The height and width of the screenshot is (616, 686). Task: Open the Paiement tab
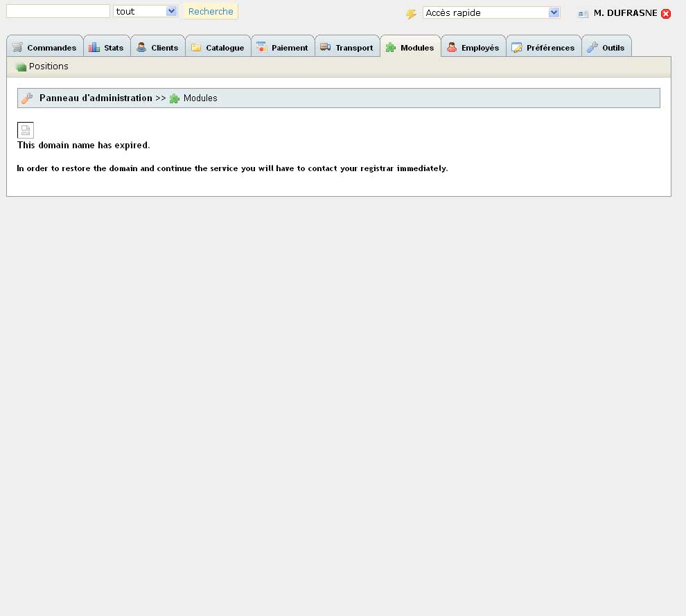[283, 46]
